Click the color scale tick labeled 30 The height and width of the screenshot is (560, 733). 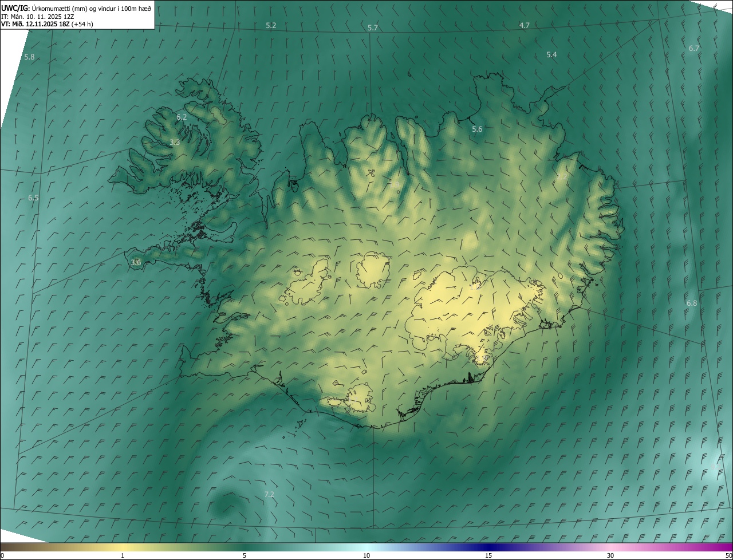(610, 556)
